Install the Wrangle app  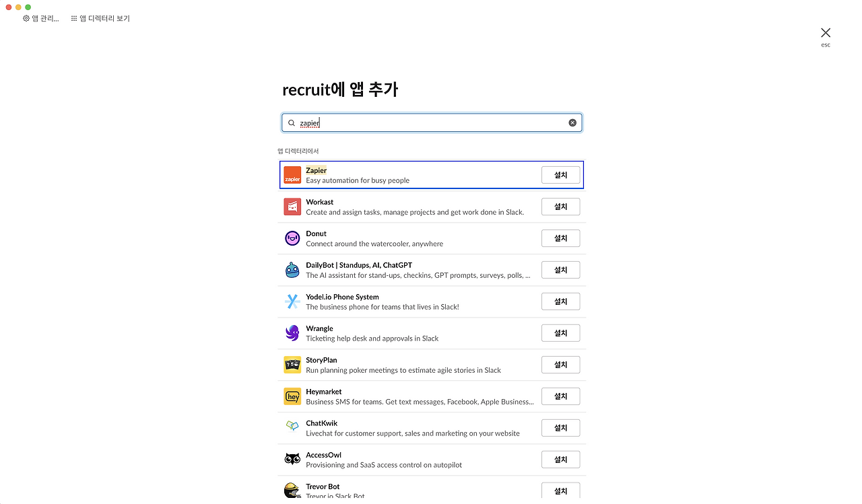pyautogui.click(x=560, y=333)
